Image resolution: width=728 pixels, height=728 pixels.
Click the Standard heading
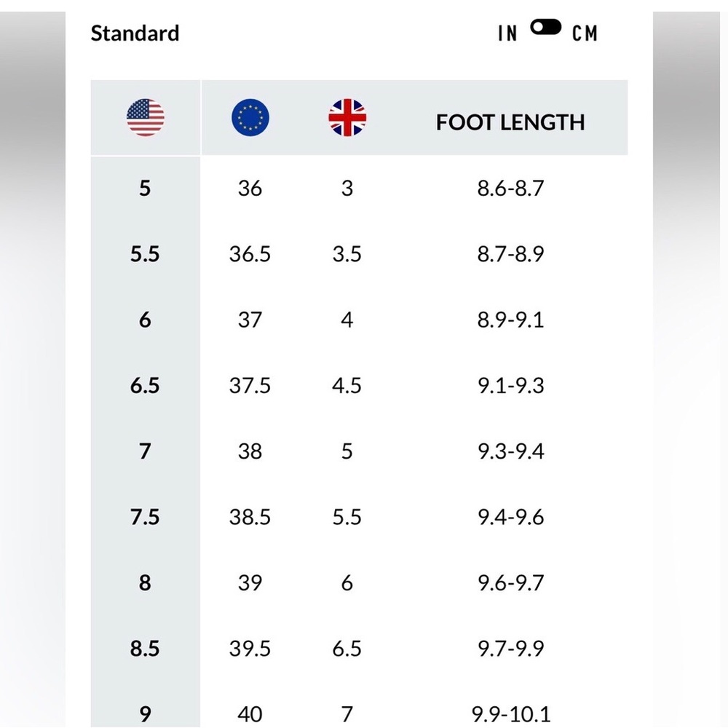coord(135,33)
